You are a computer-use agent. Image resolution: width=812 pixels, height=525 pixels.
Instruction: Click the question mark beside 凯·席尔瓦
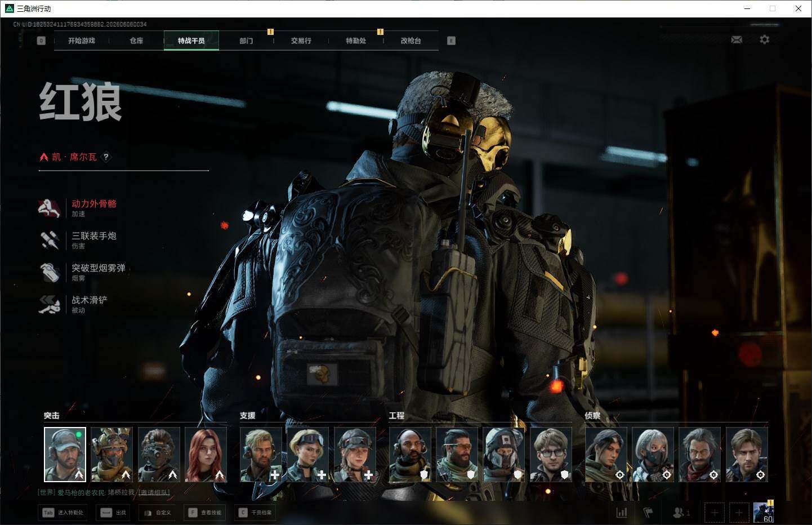coord(106,157)
